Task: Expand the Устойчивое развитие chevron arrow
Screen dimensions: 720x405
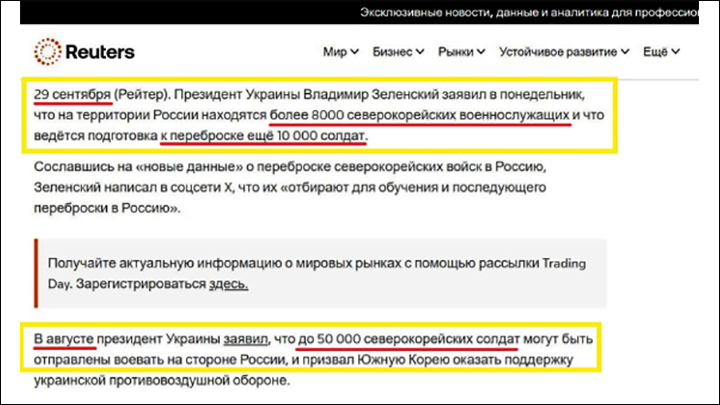Action: coord(625,52)
